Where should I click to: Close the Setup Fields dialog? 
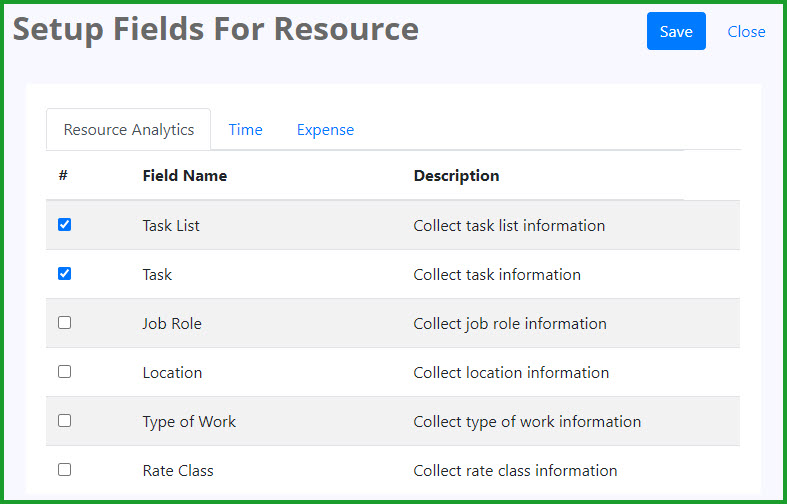coord(746,32)
